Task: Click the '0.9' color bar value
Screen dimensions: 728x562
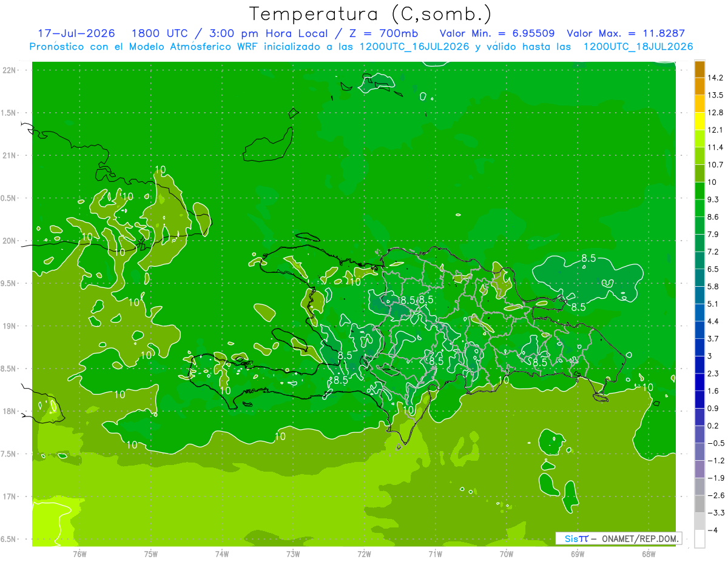Action: coord(713,409)
